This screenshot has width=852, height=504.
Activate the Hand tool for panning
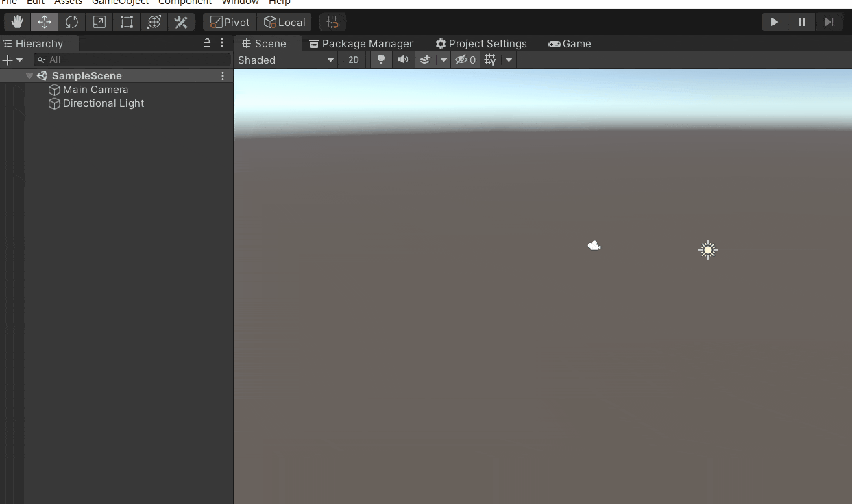16,21
